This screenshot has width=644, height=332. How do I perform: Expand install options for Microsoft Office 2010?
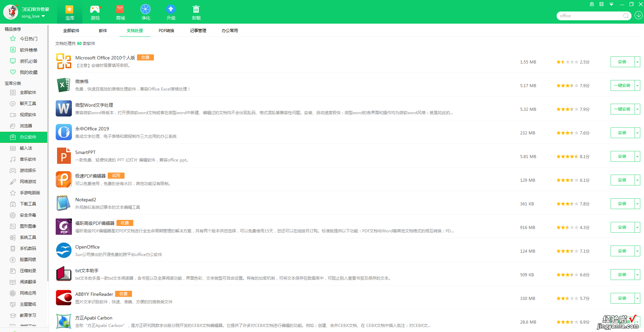(x=637, y=62)
